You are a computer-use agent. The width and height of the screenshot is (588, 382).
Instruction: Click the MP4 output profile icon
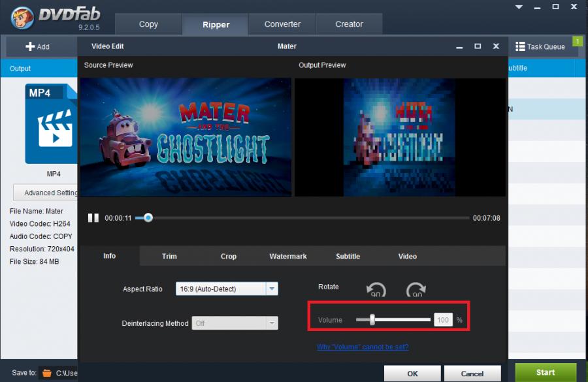point(51,123)
